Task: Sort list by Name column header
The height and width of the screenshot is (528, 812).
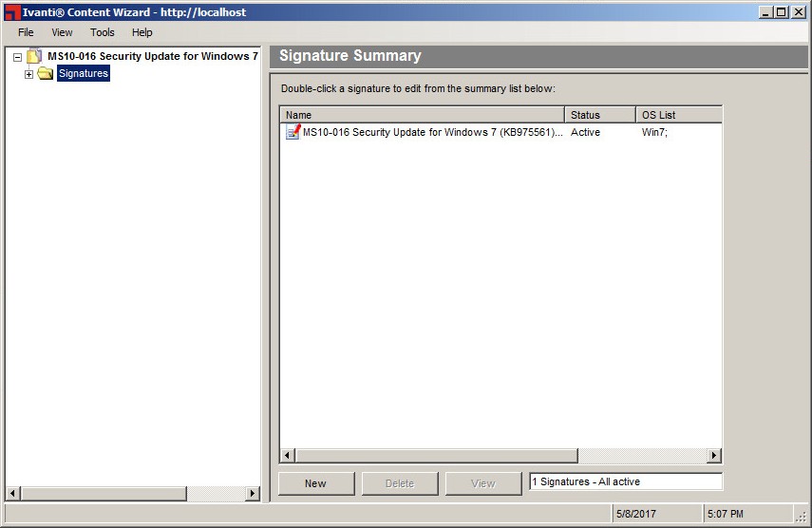Action: pyautogui.click(x=422, y=114)
